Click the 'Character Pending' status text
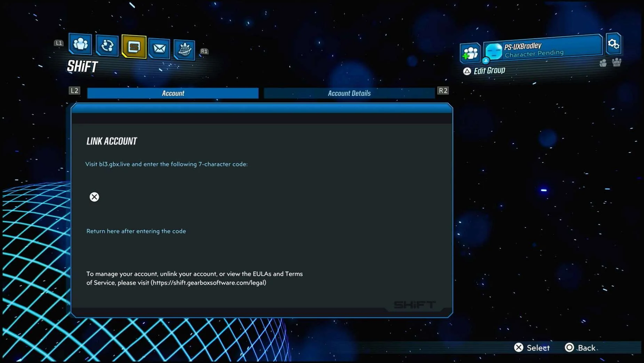The height and width of the screenshot is (363, 644). coord(534,53)
